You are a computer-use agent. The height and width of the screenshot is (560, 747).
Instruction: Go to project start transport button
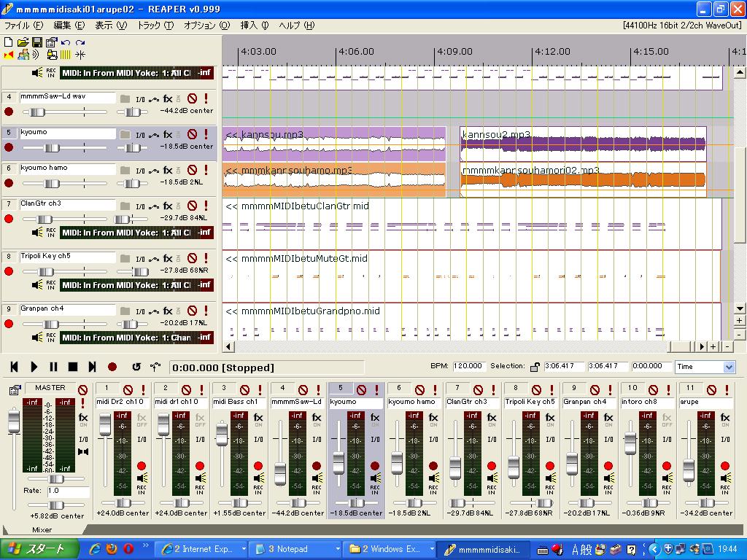click(x=15, y=367)
